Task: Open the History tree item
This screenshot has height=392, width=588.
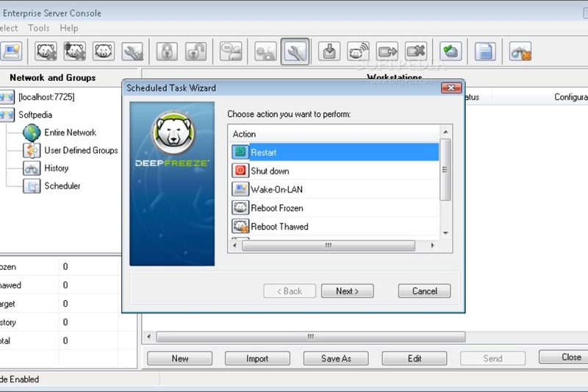Action: (57, 168)
